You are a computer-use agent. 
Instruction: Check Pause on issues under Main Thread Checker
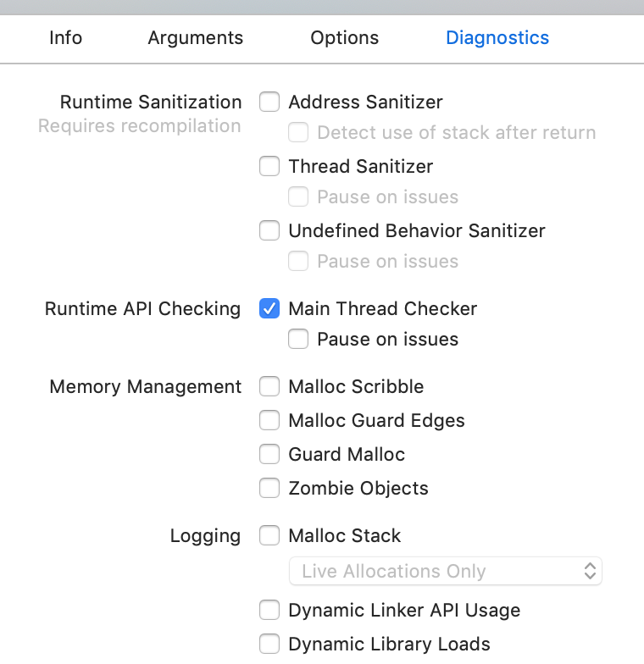298,339
